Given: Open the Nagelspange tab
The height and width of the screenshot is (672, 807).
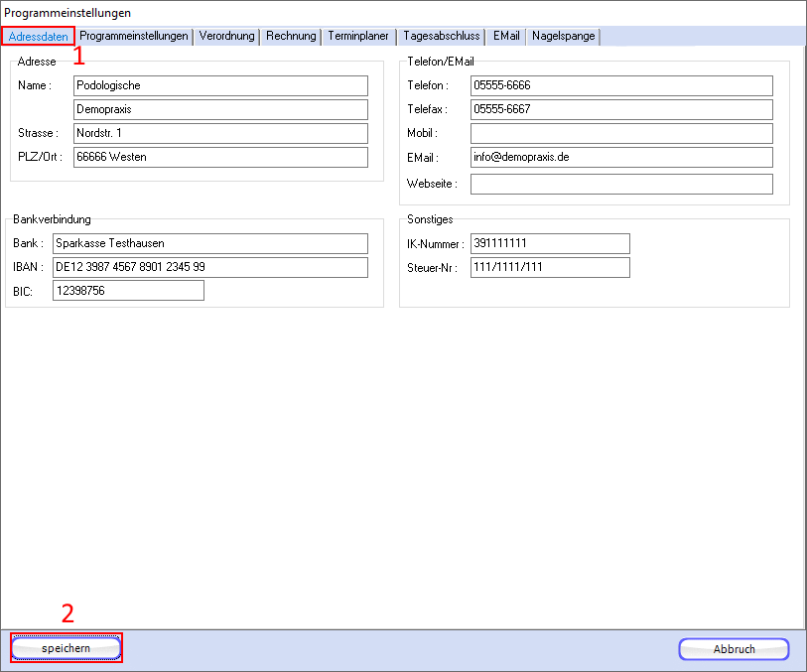Looking at the screenshot, I should click(x=563, y=36).
